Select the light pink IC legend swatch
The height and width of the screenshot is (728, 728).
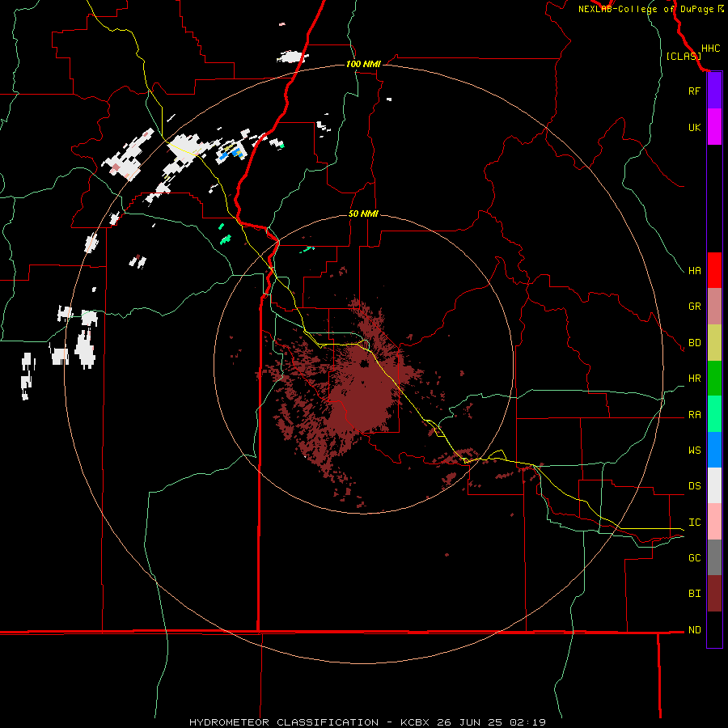(714, 522)
